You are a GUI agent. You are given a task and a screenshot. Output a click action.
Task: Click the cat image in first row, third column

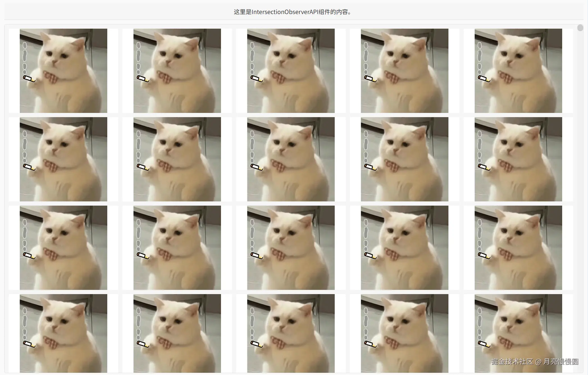click(291, 71)
